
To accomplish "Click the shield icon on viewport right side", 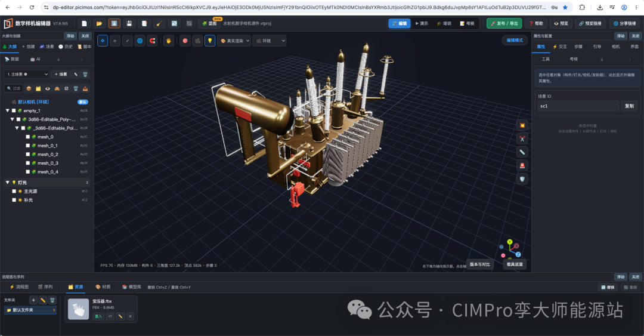I will tap(522, 179).
